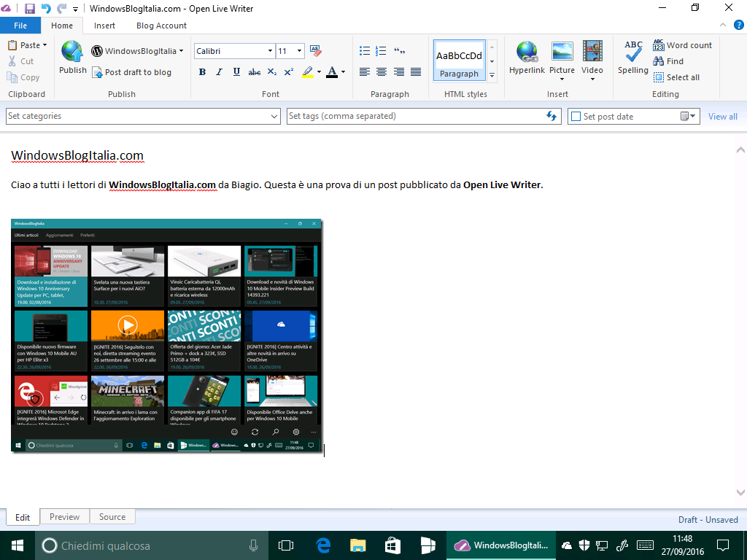Clear formatting with the eraser icon
This screenshot has width=747, height=560.
coord(315,50)
